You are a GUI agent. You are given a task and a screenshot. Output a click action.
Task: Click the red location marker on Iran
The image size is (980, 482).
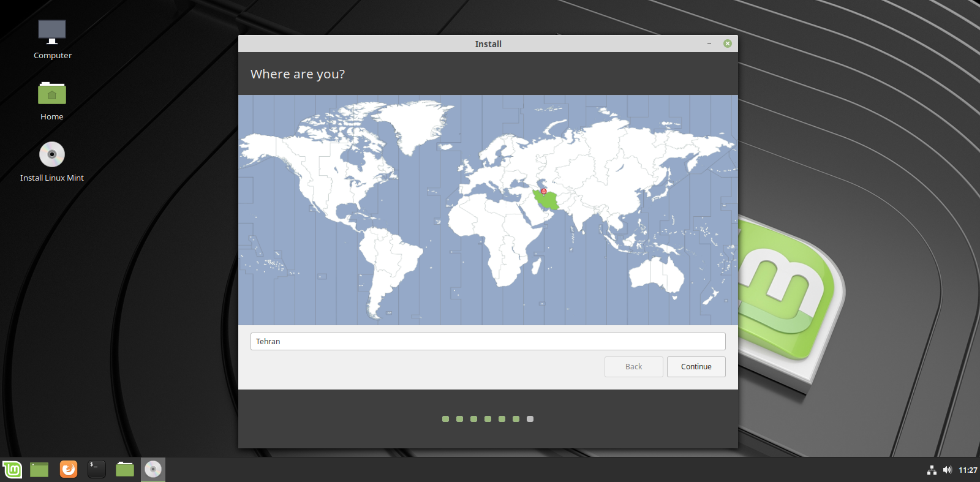coord(543,192)
